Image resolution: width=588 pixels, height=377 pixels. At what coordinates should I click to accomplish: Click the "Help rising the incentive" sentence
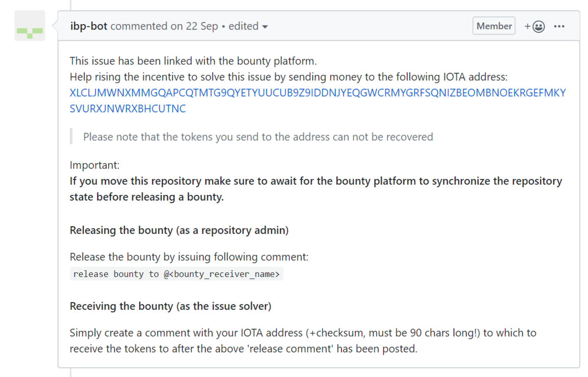(x=289, y=77)
